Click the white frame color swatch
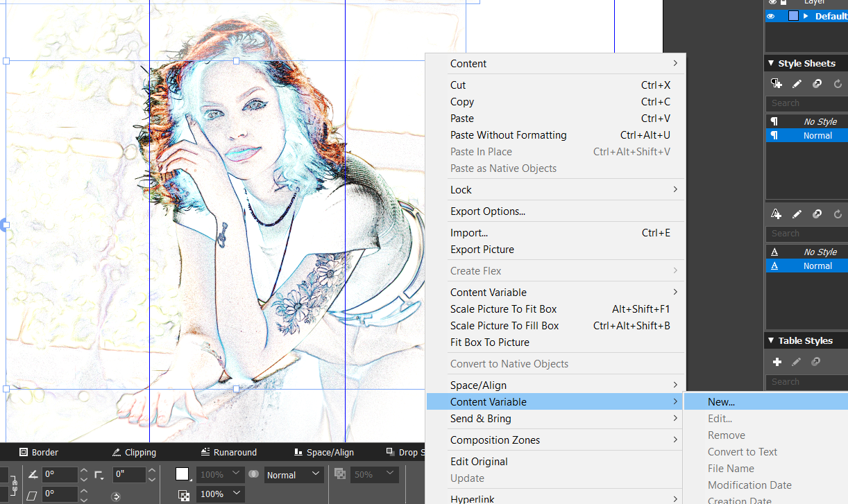Screen dimensions: 848x504 (x=181, y=474)
